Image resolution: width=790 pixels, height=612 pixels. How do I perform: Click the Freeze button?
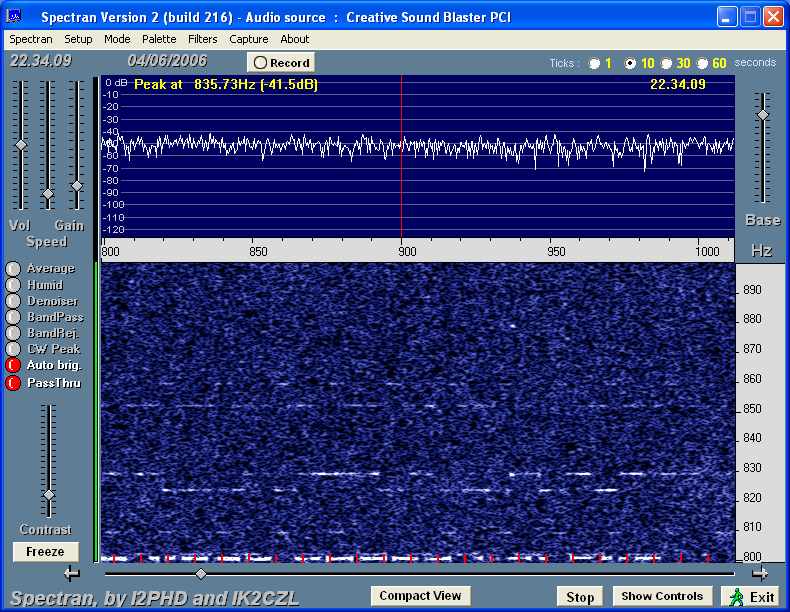(x=45, y=552)
